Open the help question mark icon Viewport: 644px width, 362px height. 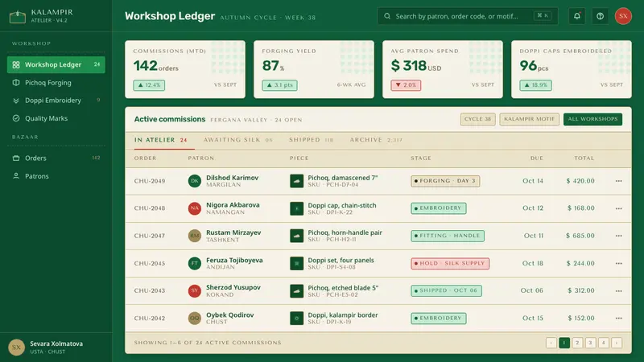[600, 16]
